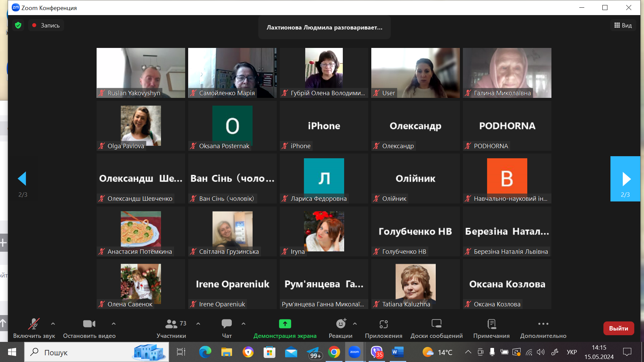Open the Chat panel
Screen dimensions: 644x362
pos(227,324)
